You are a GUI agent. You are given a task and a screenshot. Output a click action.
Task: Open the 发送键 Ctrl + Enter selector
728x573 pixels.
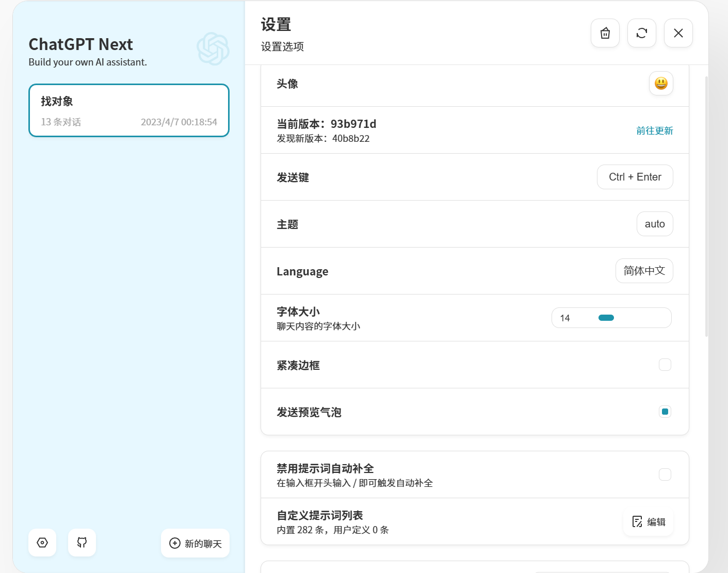pyautogui.click(x=635, y=177)
